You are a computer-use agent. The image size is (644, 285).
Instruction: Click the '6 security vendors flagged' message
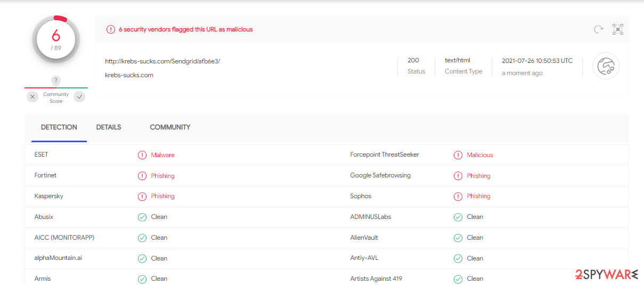point(185,29)
